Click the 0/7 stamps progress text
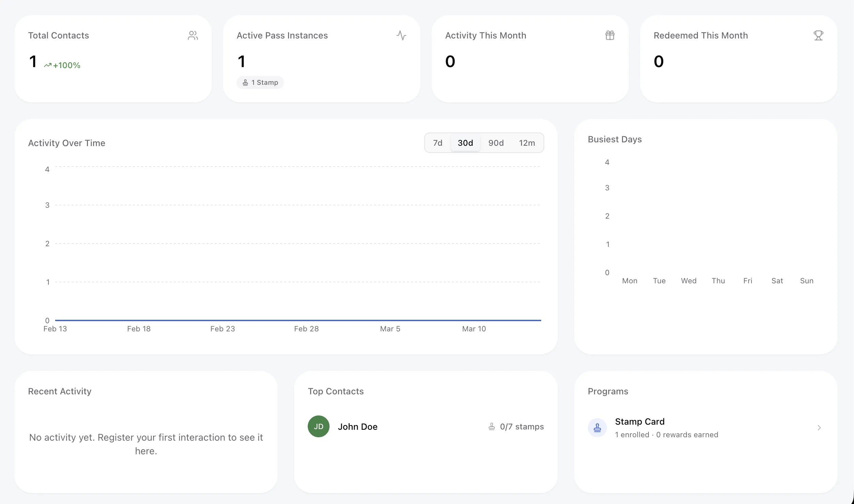This screenshot has height=504, width=854. (x=521, y=426)
